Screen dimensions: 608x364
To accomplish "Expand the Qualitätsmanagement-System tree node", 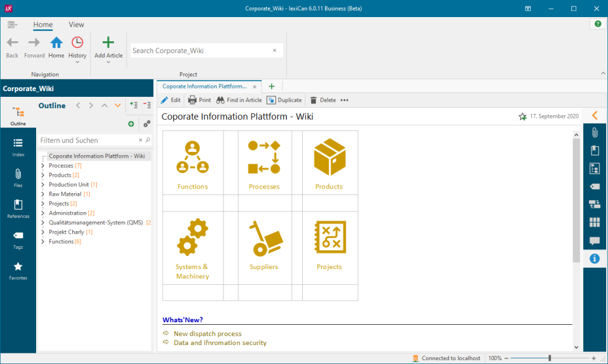I will coord(42,222).
